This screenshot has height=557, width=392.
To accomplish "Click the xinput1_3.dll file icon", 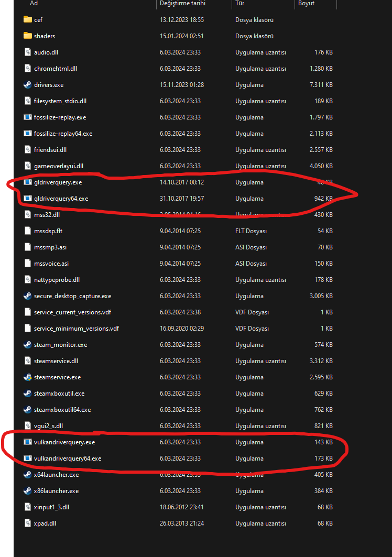I will pyautogui.click(x=28, y=507).
